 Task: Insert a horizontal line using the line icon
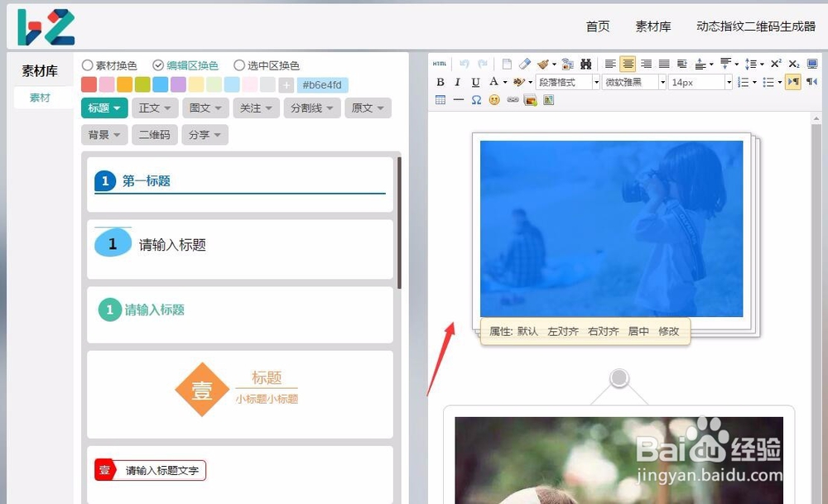pos(458,100)
